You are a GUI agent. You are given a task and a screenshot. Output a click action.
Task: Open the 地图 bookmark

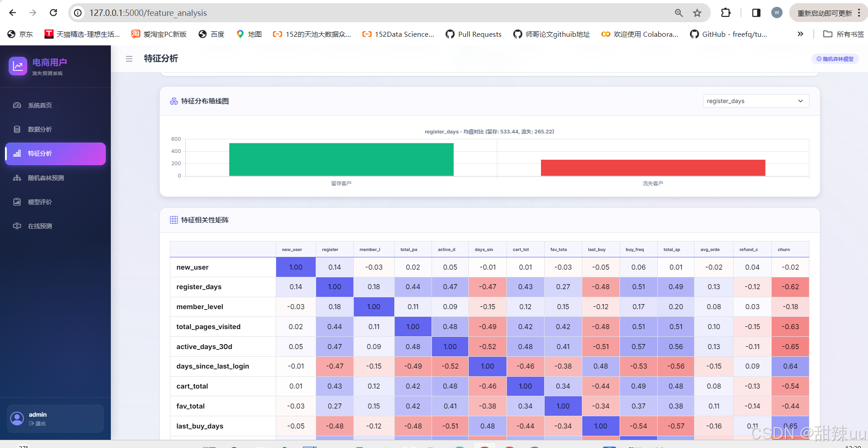pyautogui.click(x=249, y=34)
